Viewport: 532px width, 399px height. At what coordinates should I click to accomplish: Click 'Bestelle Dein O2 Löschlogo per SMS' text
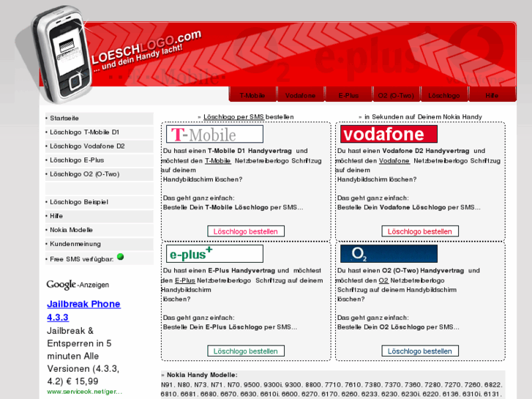[x=398, y=327]
